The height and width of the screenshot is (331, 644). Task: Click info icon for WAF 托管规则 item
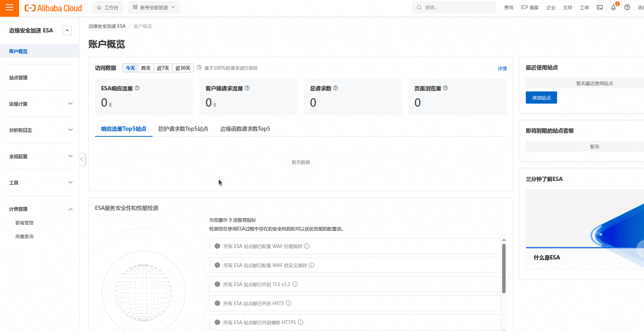(307, 246)
